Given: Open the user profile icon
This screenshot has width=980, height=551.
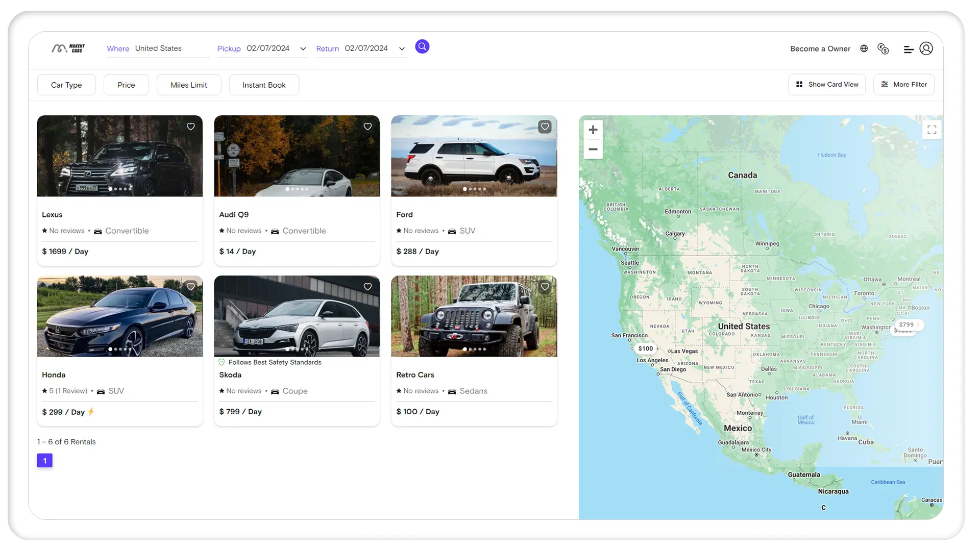Looking at the screenshot, I should point(926,48).
